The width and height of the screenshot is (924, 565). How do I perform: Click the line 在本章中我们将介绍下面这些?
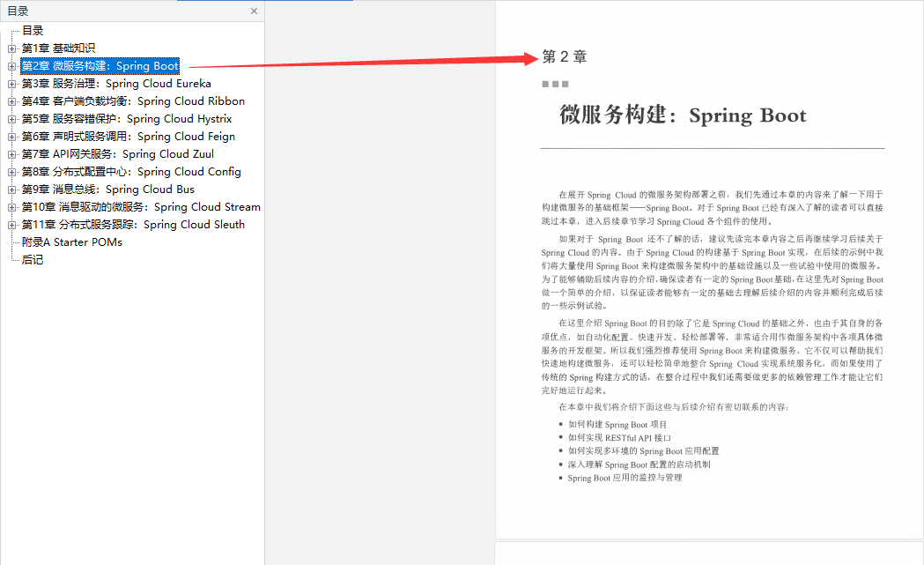[x=674, y=407]
